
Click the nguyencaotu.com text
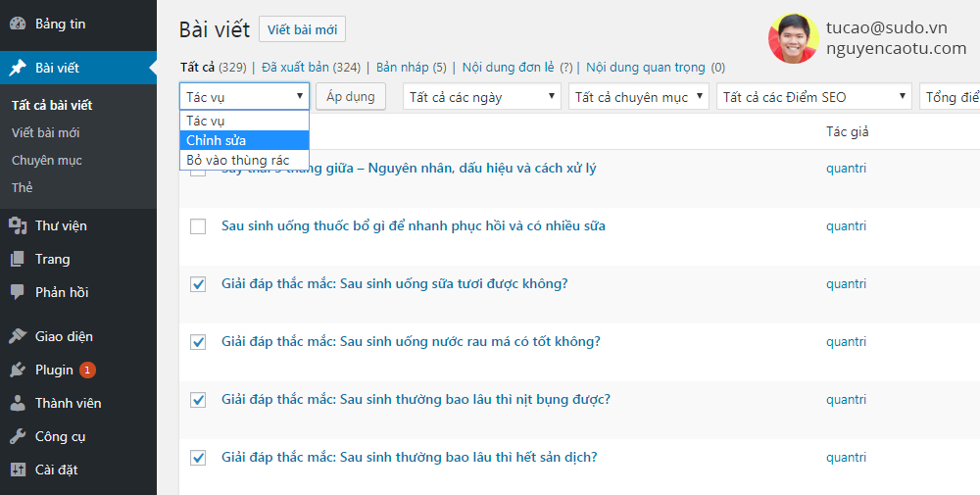(x=897, y=49)
